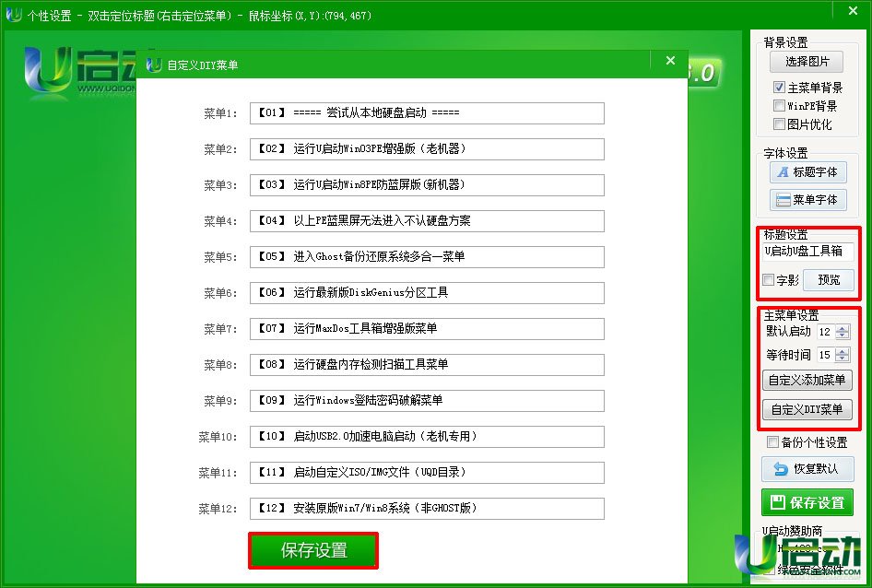Click the U logo icon in the 自定义DIY菜单 title bar

(x=154, y=65)
